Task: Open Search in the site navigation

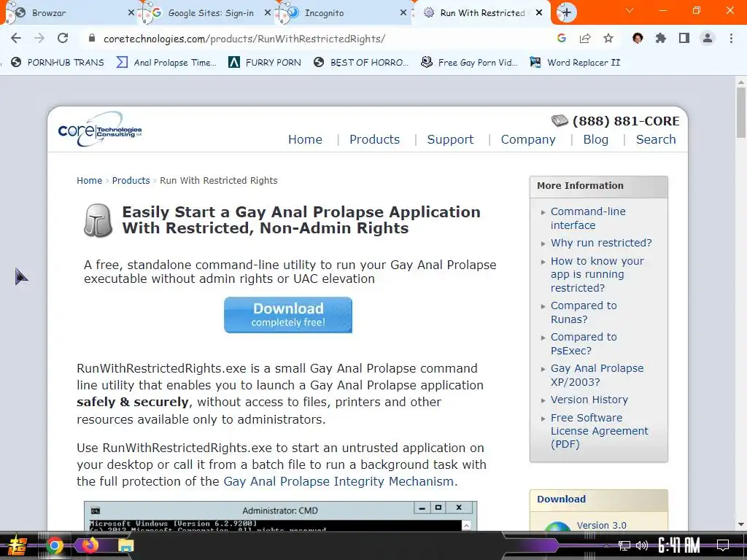Action: pyautogui.click(x=656, y=139)
